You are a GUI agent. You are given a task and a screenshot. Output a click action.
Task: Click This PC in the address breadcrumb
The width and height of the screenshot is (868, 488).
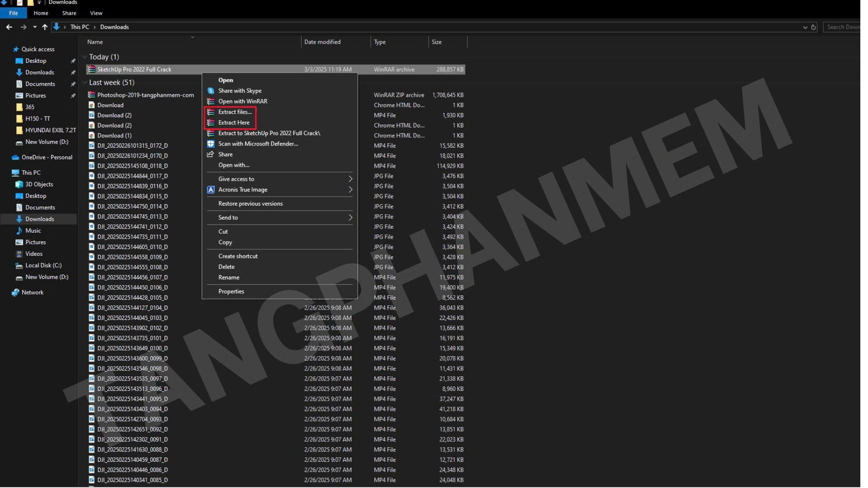(x=80, y=27)
